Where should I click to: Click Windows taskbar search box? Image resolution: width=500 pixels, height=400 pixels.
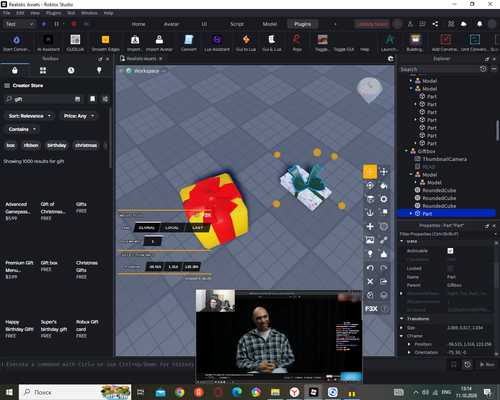(x=75, y=392)
